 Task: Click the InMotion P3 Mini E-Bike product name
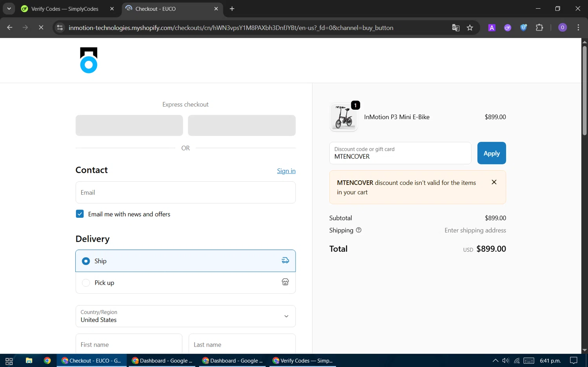click(397, 117)
